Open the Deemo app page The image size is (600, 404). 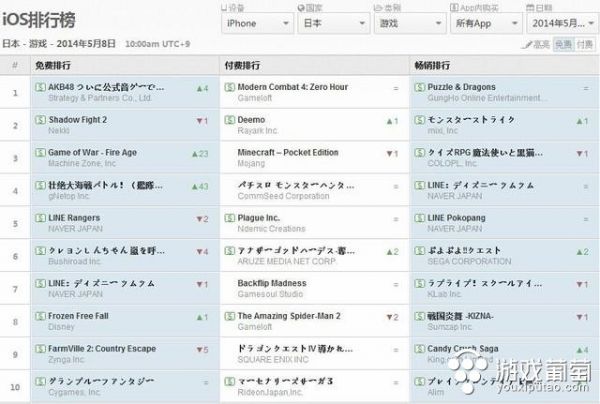tap(251, 120)
